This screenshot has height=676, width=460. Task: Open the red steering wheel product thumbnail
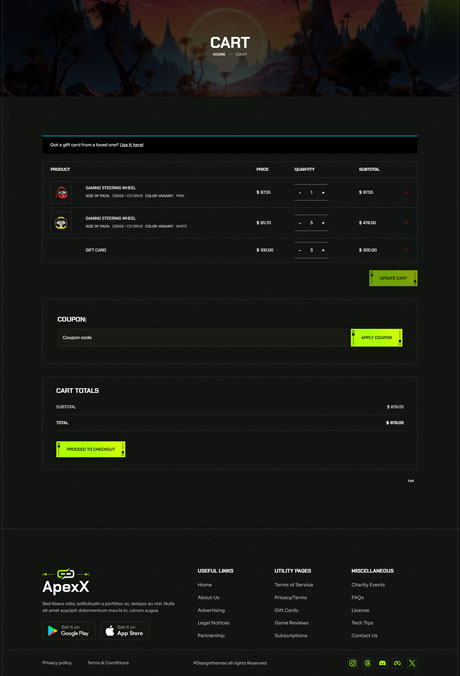61,192
